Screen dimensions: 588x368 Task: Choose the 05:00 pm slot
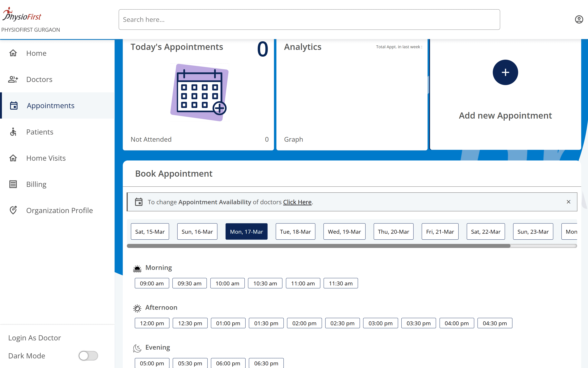tap(152, 363)
